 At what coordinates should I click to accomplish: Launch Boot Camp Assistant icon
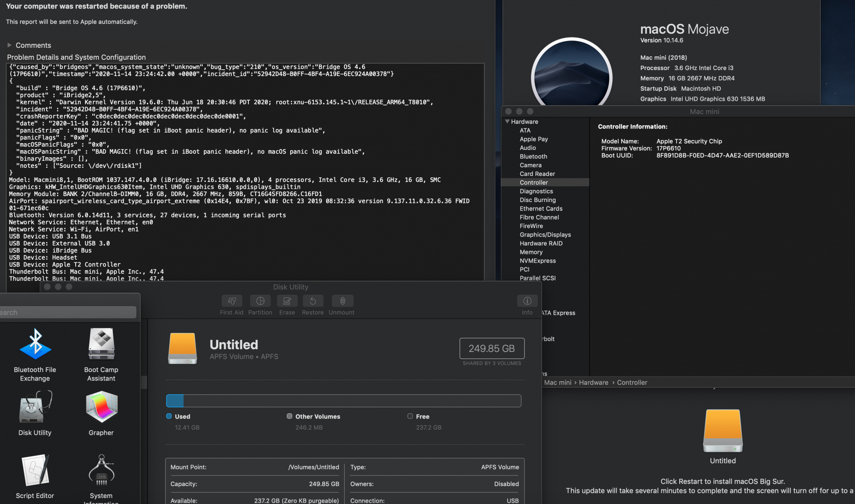point(101,344)
